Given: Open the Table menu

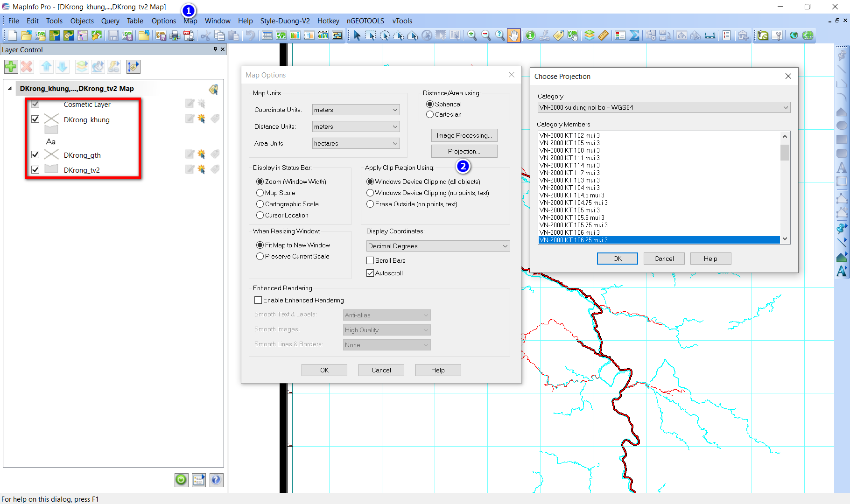Looking at the screenshot, I should tap(135, 21).
